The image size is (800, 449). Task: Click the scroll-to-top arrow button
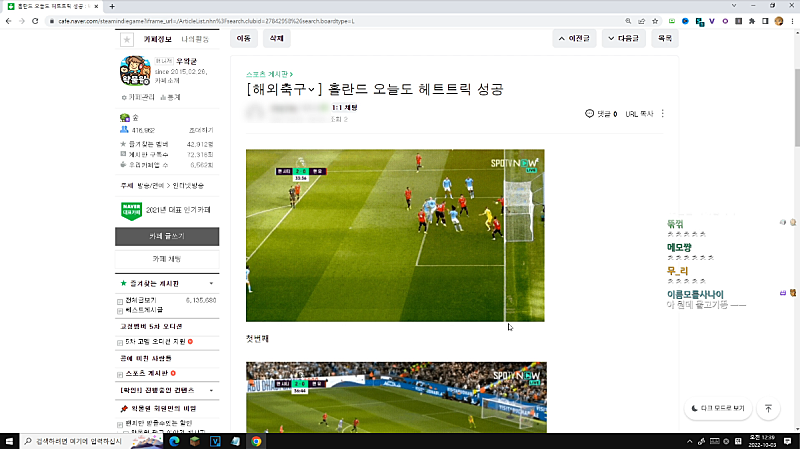[768, 408]
